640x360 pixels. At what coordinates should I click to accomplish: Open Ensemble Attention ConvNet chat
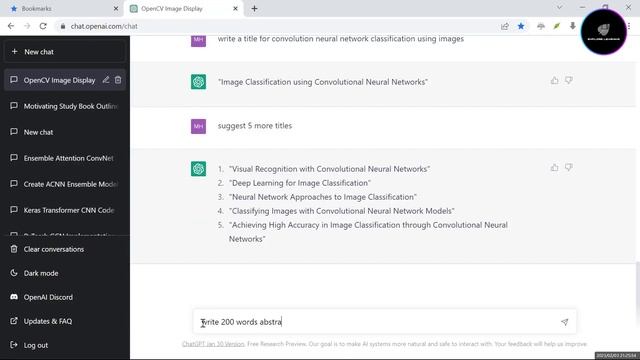65,158
